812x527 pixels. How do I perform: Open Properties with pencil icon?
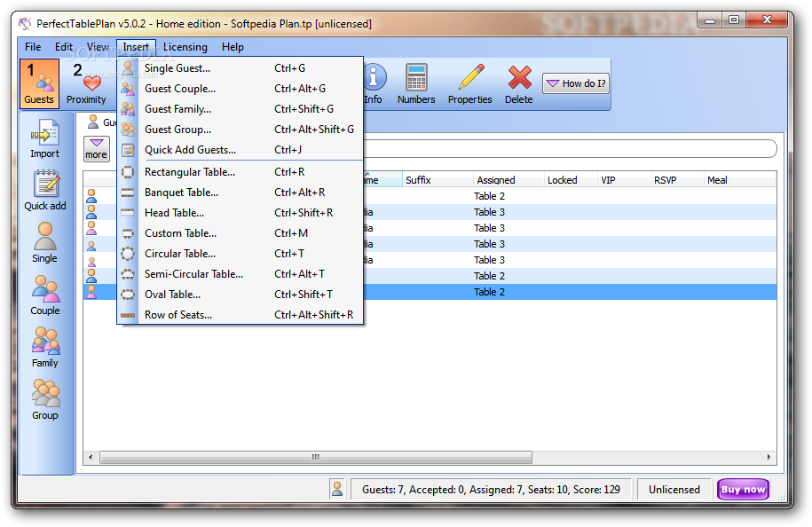[x=469, y=83]
